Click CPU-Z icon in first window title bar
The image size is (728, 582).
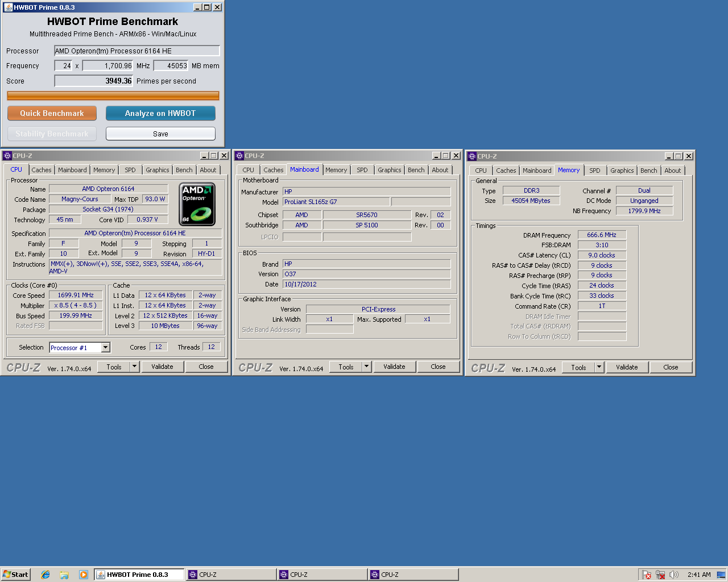tap(7, 155)
